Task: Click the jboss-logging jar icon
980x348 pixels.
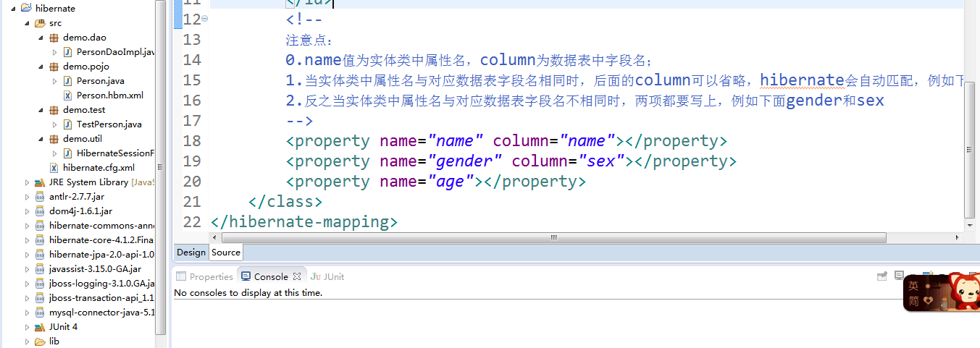Action: (40, 284)
